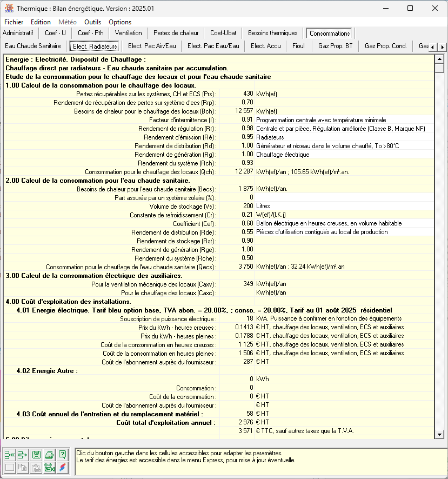The height and width of the screenshot is (479, 448).
Task: Open the Fioul consumption tab
Action: (298, 46)
